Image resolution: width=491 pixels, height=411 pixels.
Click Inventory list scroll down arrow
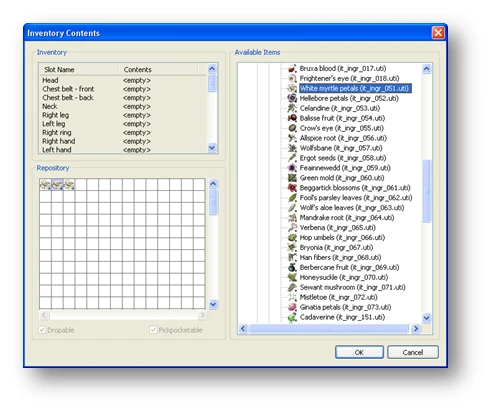212,147
